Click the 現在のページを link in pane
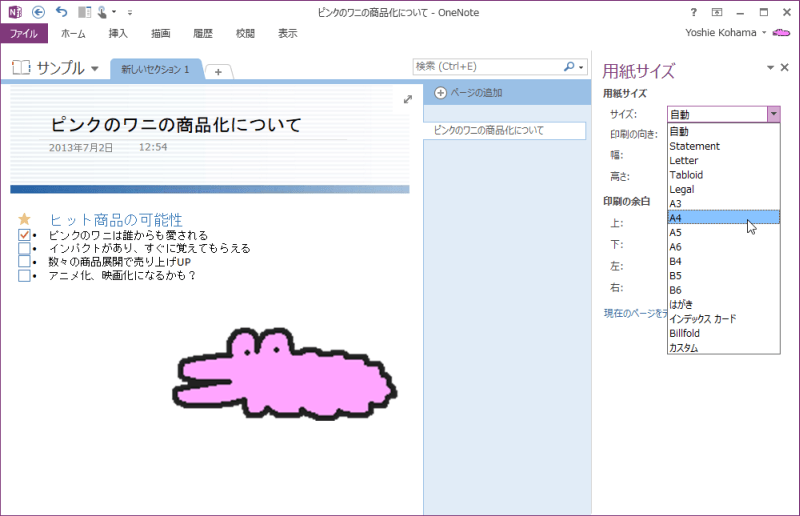 (635, 313)
